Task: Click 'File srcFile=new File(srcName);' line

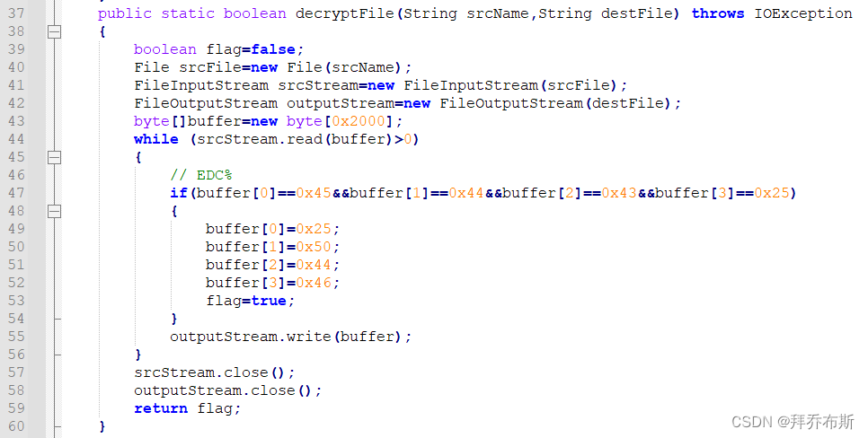Action: [273, 67]
